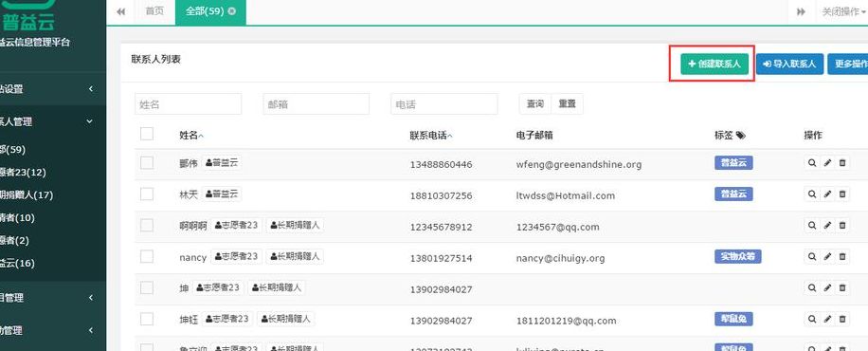This screenshot has width=868, height=351.
Task: Click email wfeng@greenandshine.org
Action: (x=578, y=165)
